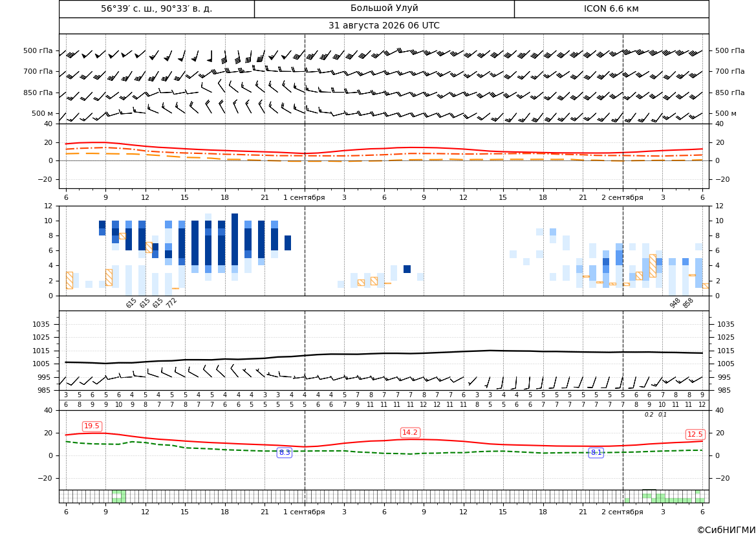This screenshot has height=535, width=756.
Task: Click the 500 гПа left level label
Action: (x=38, y=50)
